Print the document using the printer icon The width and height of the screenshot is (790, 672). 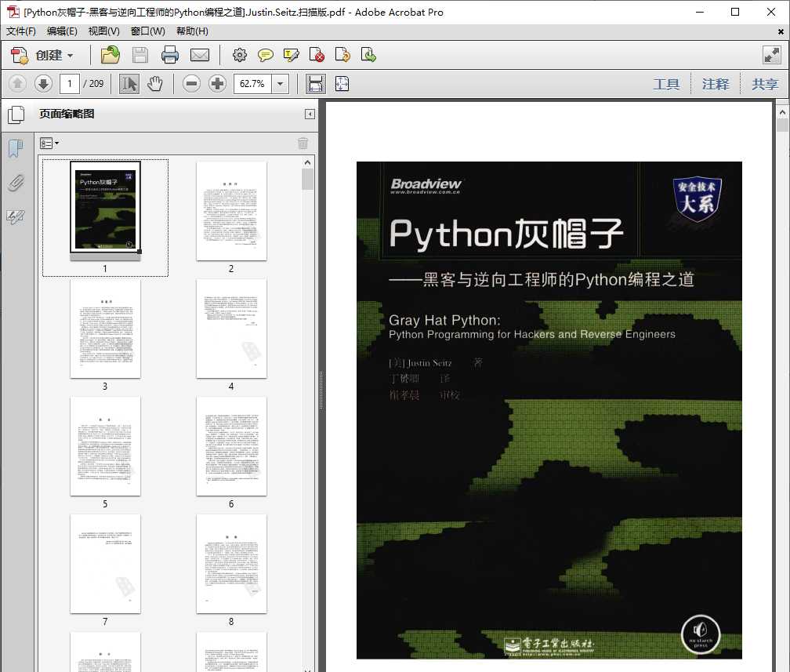pos(170,54)
